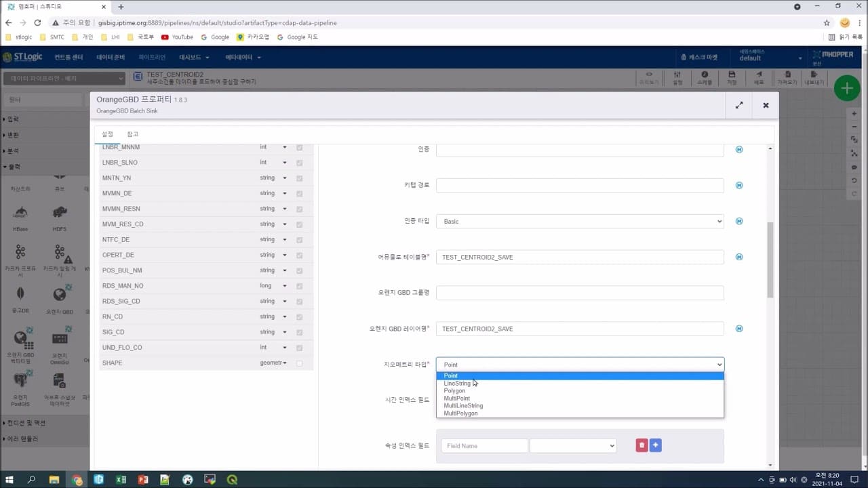This screenshot has height=488, width=868.
Task: Toggle the null checkbox for RDS_MAN_NO field
Action: pyautogui.click(x=299, y=286)
